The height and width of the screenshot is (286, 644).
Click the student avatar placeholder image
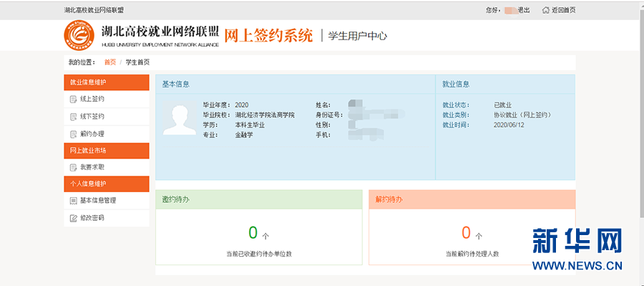(x=180, y=118)
